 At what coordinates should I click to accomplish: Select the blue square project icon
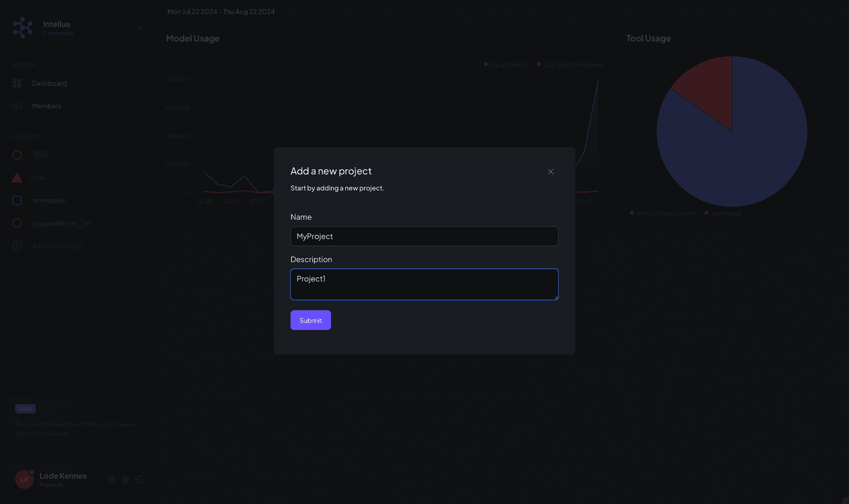(x=17, y=201)
